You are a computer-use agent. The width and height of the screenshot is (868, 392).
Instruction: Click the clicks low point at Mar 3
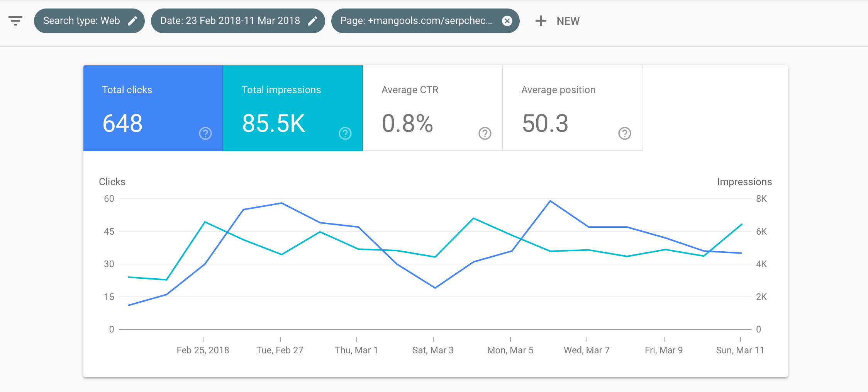click(x=435, y=288)
